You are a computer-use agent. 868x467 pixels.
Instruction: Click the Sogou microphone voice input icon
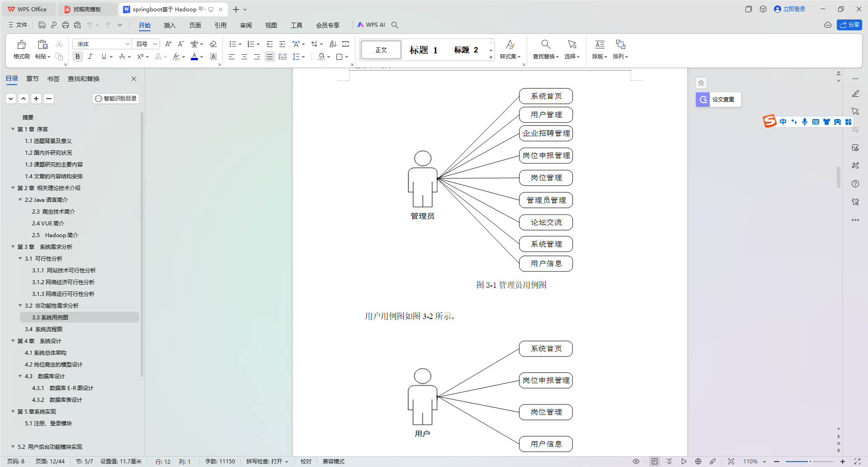tap(805, 122)
